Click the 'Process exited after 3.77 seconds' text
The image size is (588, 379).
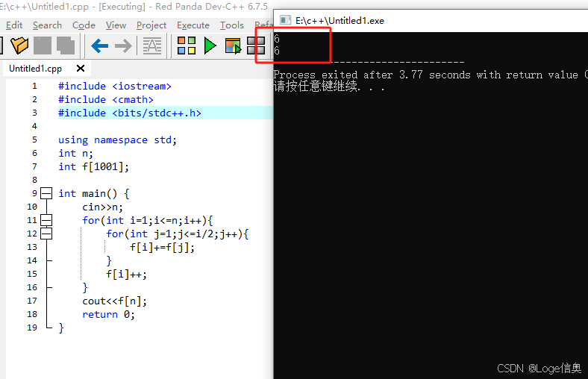[372, 75]
